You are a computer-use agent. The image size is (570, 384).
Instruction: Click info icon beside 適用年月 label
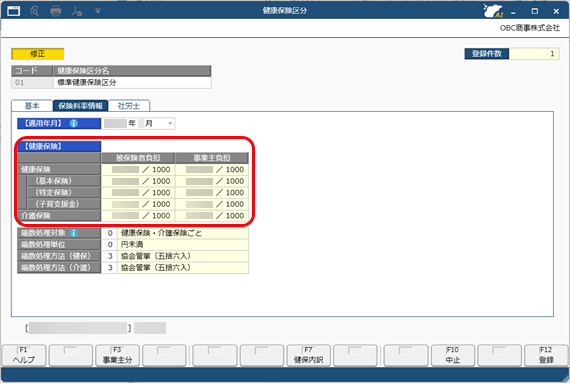[x=73, y=123]
